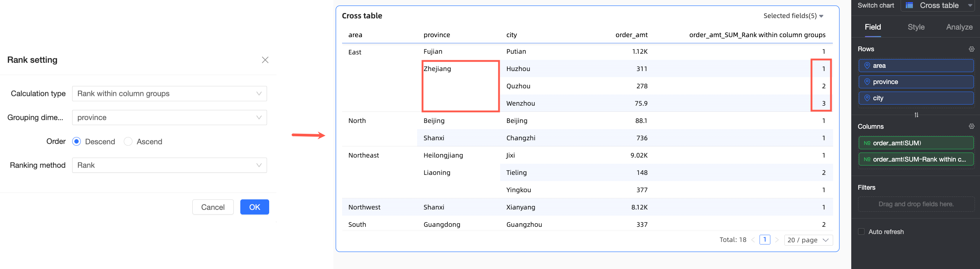Open Calculation type dropdown
This screenshot has width=980, height=269.
pos(169,94)
